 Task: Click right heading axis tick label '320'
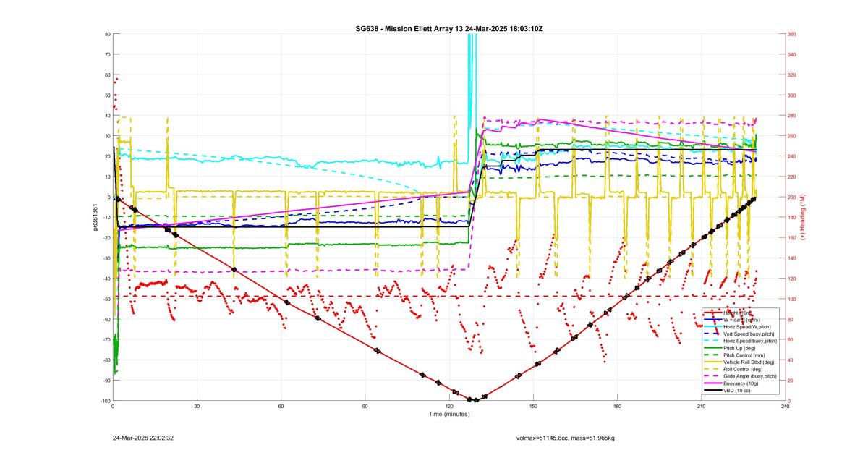[x=793, y=75]
